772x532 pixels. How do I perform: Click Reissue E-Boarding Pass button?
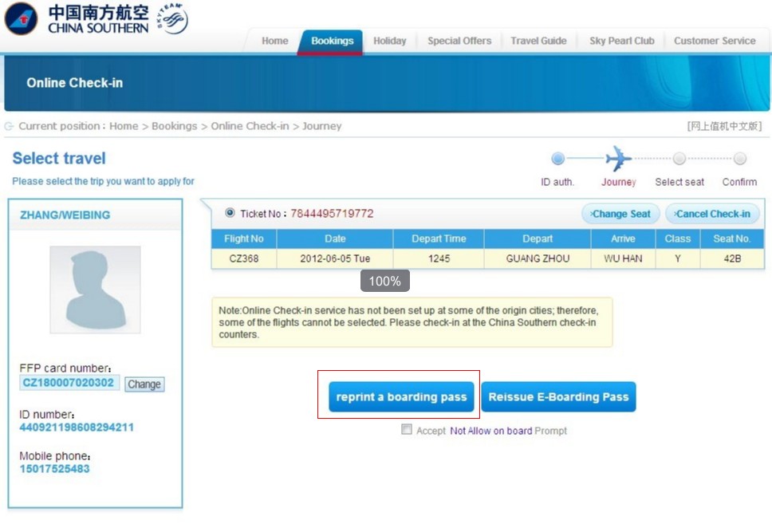click(558, 397)
